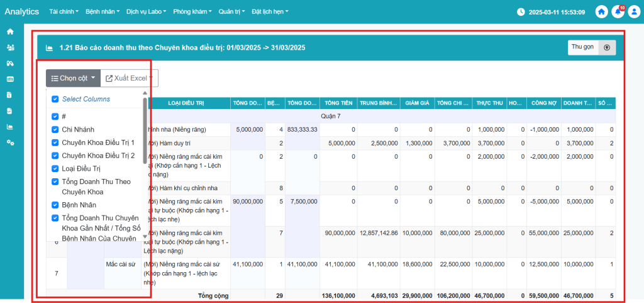Open the patients group icon in sidebar

(x=9, y=47)
